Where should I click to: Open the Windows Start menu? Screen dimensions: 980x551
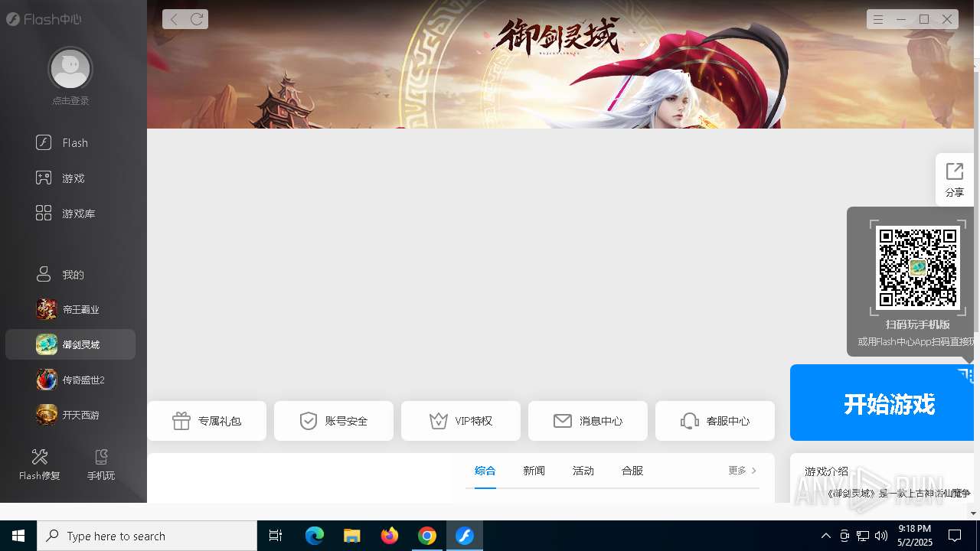[18, 536]
